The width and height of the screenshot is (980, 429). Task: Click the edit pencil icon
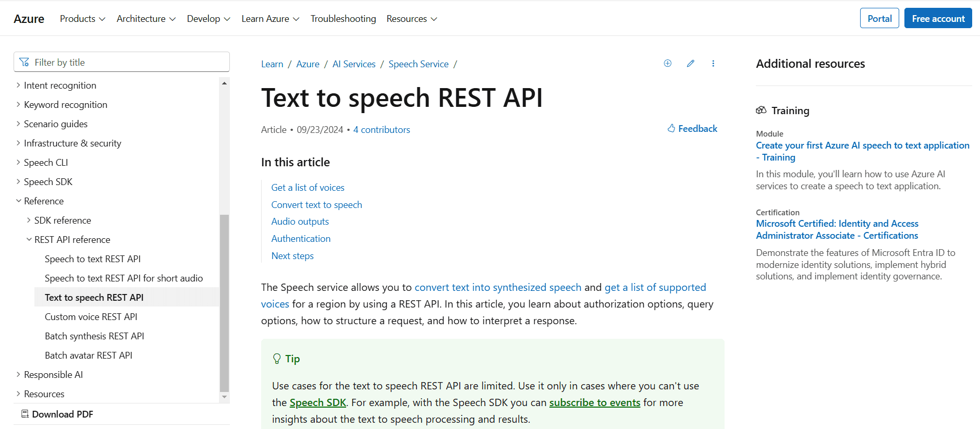pyautogui.click(x=690, y=63)
